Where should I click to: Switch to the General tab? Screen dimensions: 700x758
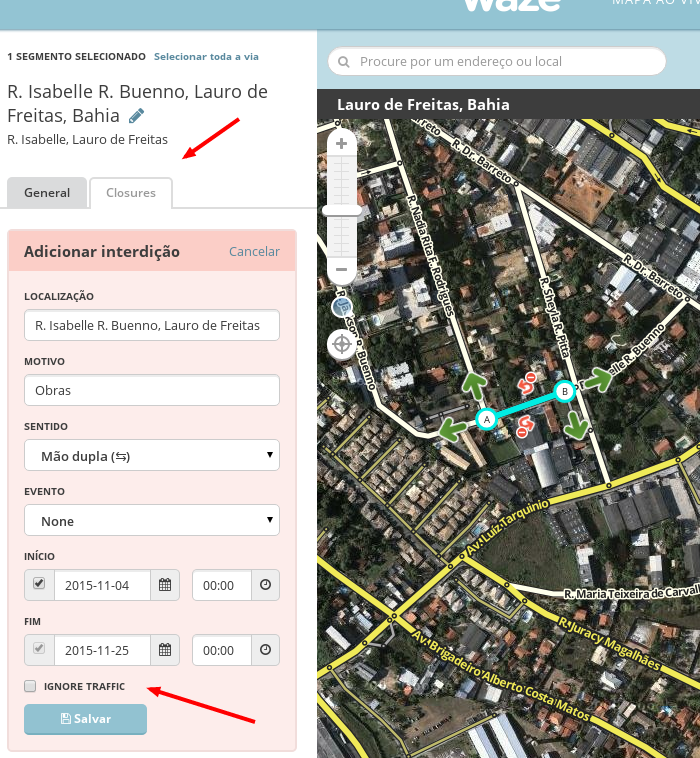tap(47, 193)
